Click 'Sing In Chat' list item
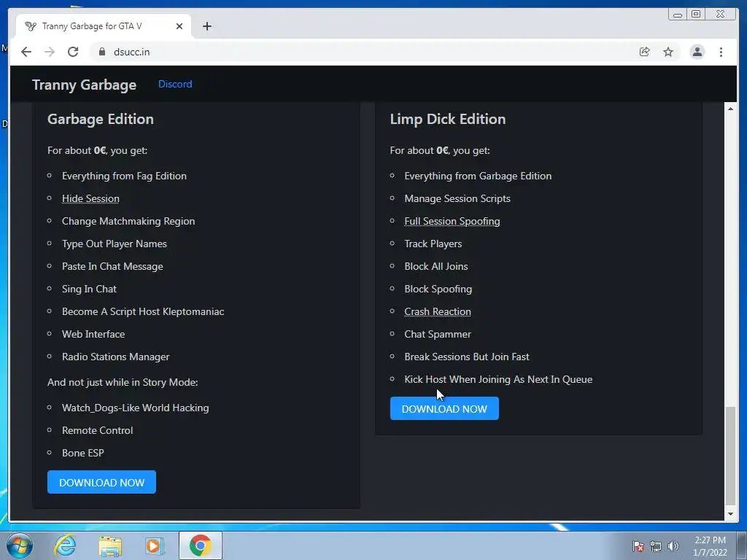This screenshot has width=747, height=560. [89, 289]
